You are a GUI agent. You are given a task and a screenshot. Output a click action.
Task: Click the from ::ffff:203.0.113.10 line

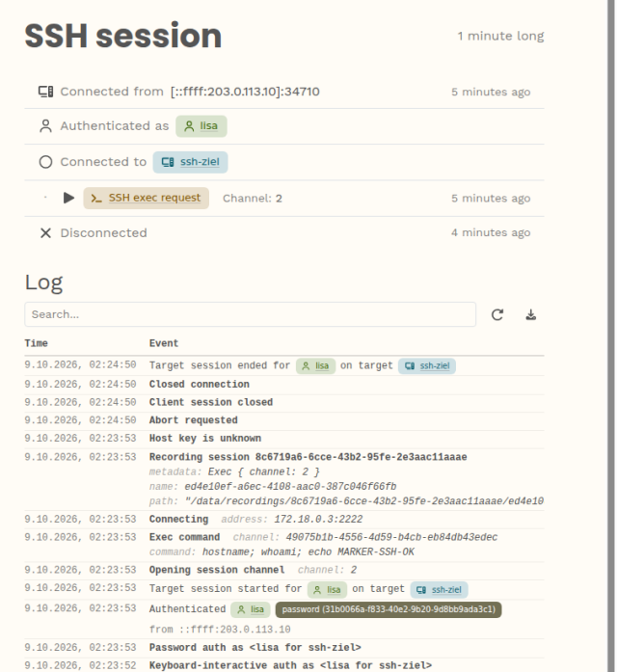(x=220, y=630)
